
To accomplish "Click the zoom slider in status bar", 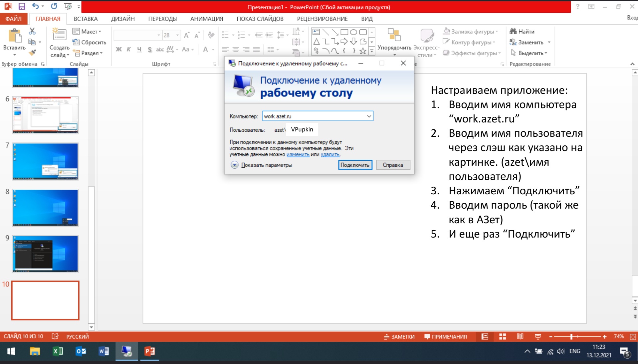I will pyautogui.click(x=571, y=337).
